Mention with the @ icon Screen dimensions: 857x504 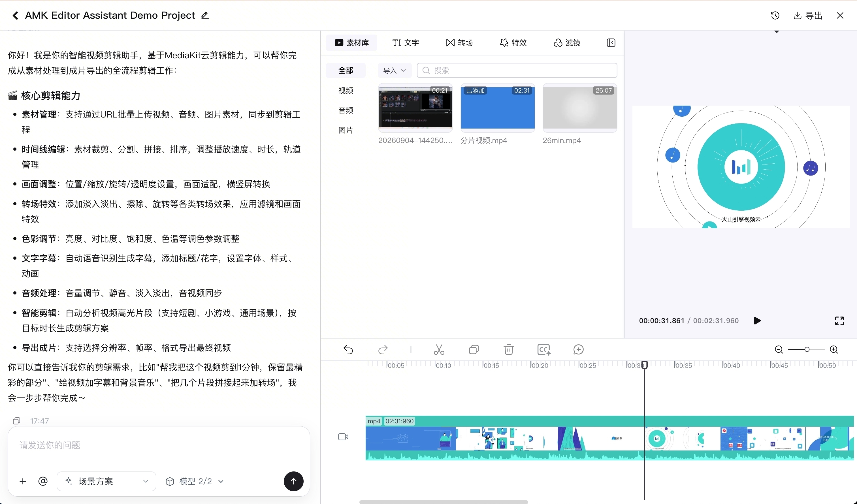click(43, 481)
